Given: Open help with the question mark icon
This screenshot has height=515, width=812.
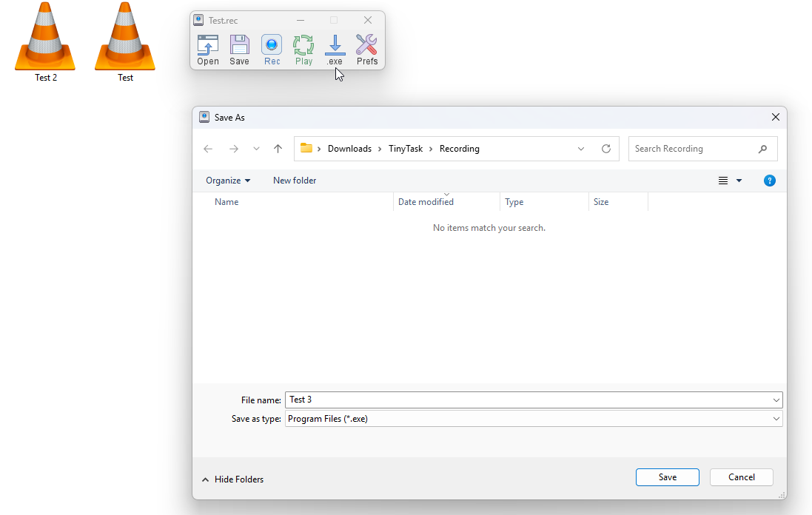Looking at the screenshot, I should (x=770, y=181).
